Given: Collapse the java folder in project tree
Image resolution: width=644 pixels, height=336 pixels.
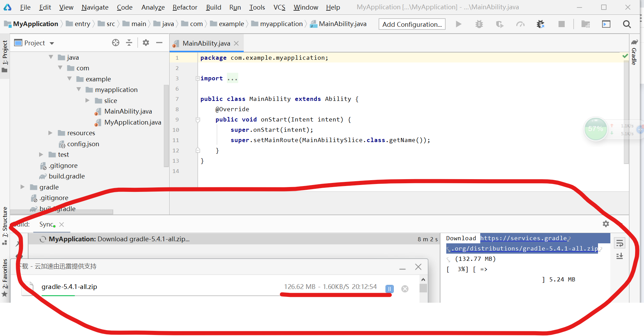Looking at the screenshot, I should click(51, 57).
